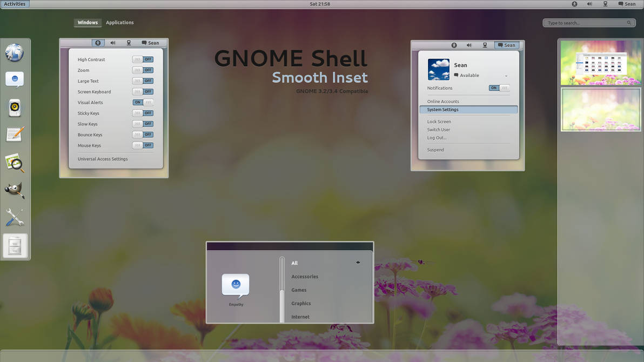Image resolution: width=644 pixels, height=362 pixels.
Task: Open Online Accounts
Action: (x=443, y=102)
